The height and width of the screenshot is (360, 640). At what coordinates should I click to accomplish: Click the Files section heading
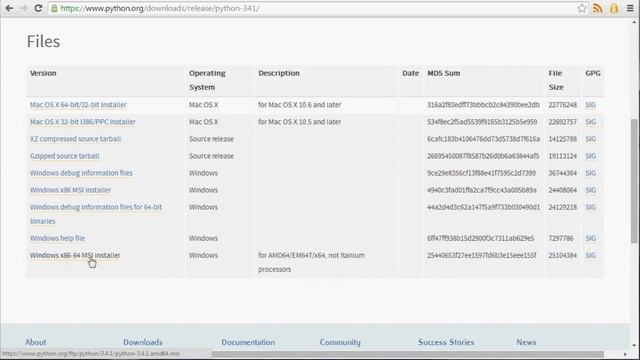coord(43,42)
